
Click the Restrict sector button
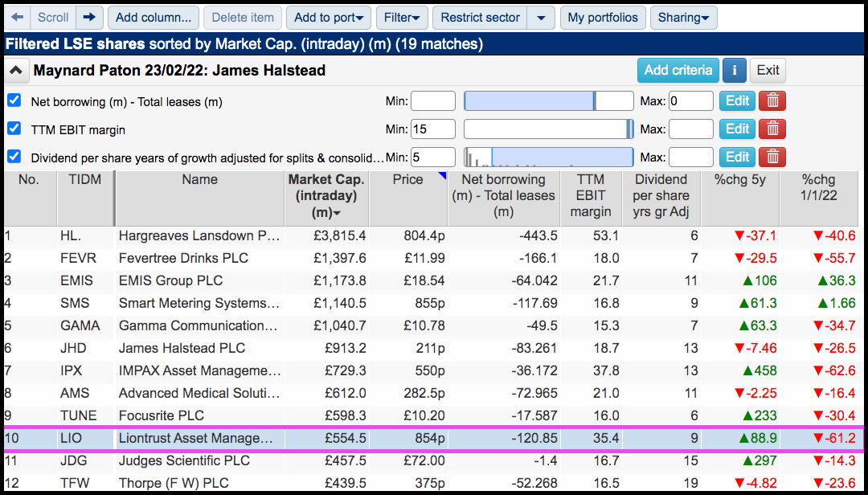tap(480, 18)
